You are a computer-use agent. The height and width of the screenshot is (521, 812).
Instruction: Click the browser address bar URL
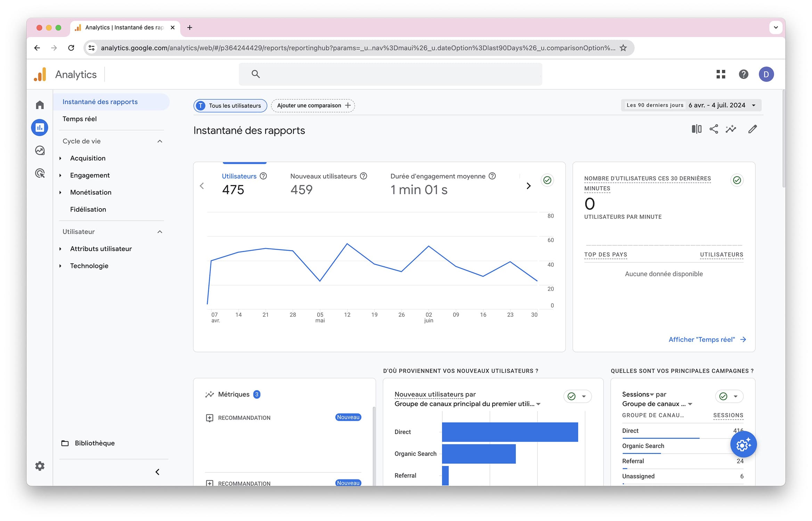point(358,48)
